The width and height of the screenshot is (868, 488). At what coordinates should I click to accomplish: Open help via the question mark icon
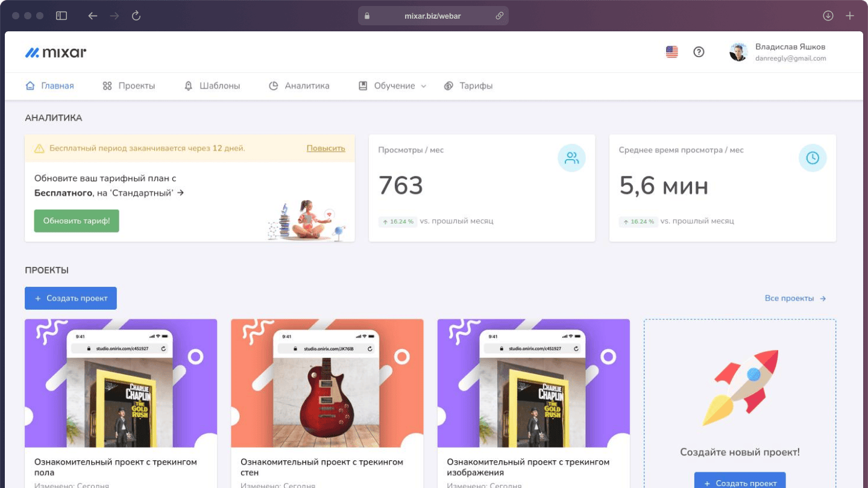(x=699, y=52)
